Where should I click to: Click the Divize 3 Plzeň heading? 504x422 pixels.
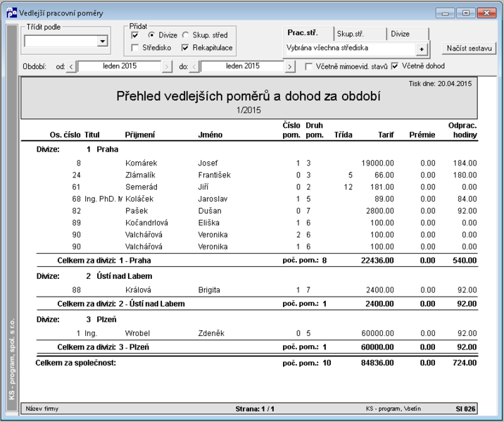77,320
